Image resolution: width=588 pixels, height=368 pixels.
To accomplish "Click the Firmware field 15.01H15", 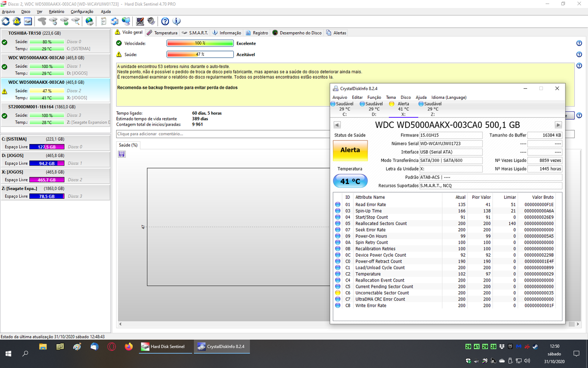I will [451, 135].
